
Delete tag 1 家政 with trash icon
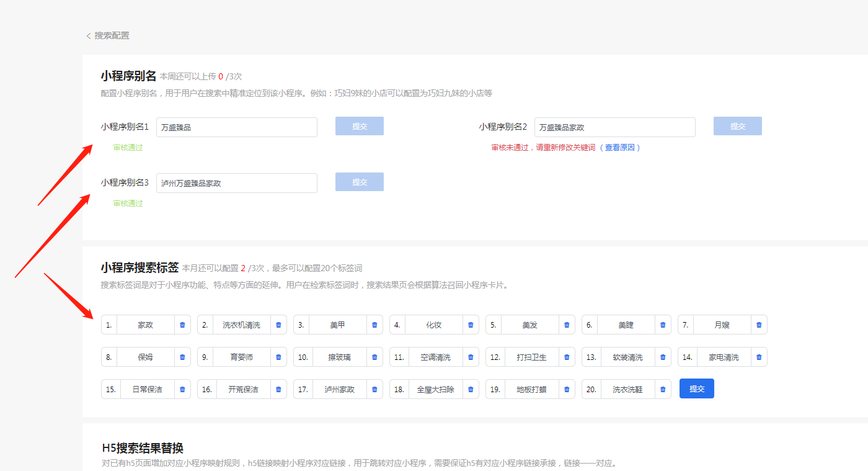[x=182, y=325]
